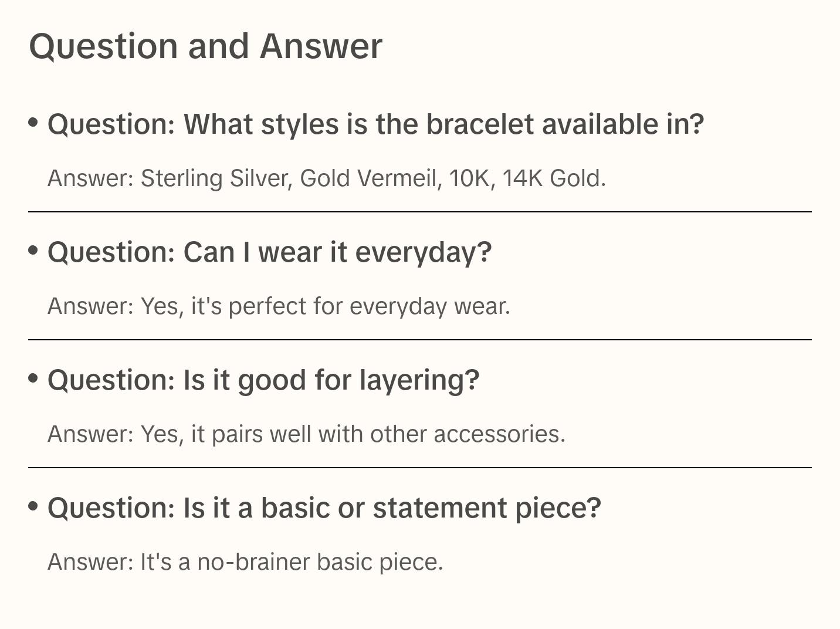Click the divider line below the Sterling Silver answer
Screen dimensions: 840x629
pyautogui.click(x=420, y=212)
